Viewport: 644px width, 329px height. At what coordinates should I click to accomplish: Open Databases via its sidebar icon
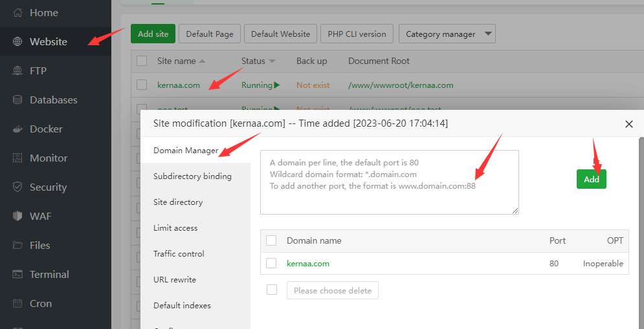pos(18,100)
